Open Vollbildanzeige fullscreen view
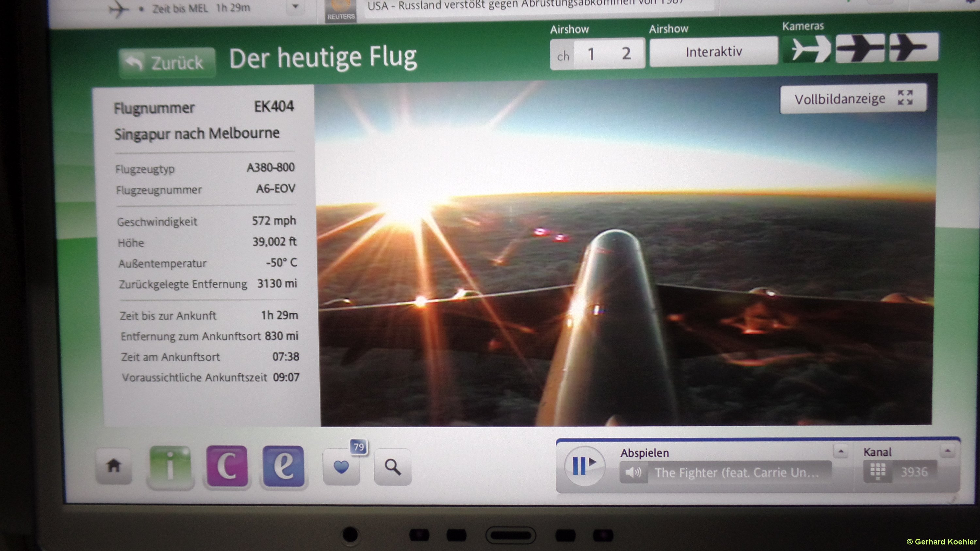The image size is (980, 551). 853,99
